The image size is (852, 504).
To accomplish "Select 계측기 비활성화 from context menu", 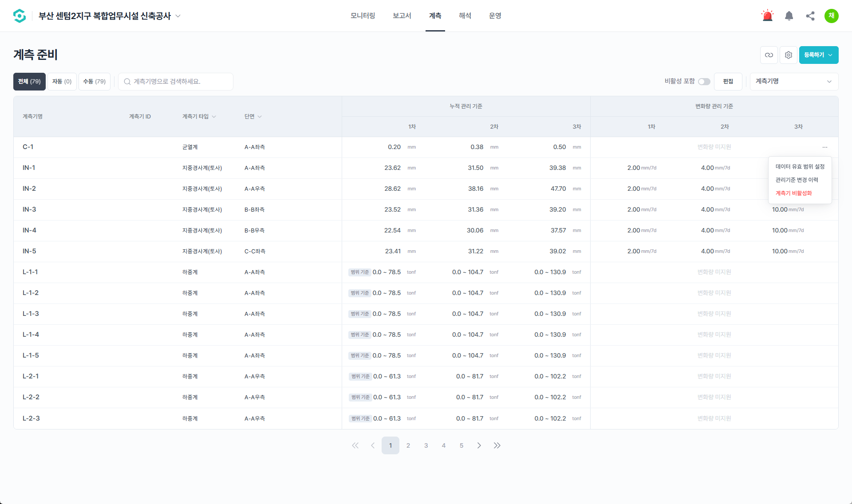I will click(x=794, y=193).
